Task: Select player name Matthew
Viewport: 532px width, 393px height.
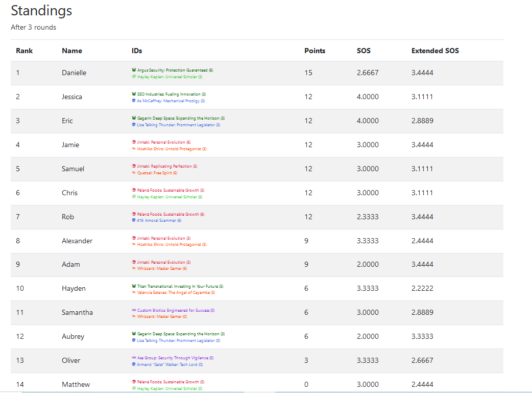Action: (x=76, y=384)
